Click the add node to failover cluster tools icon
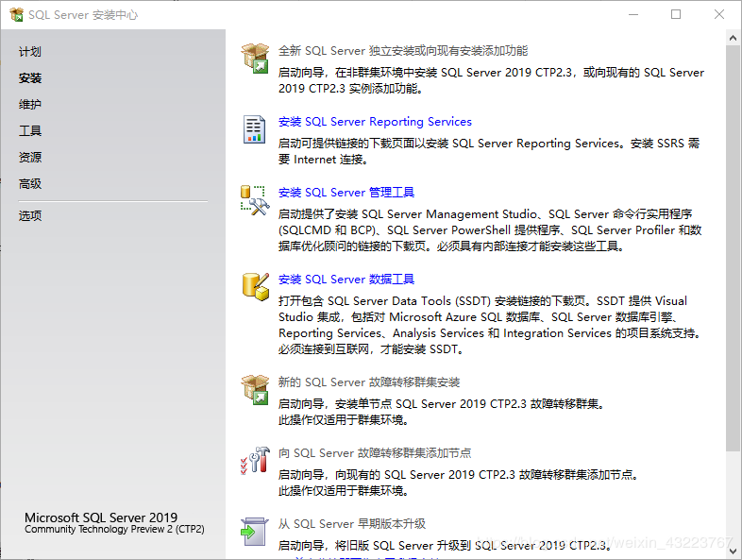This screenshot has width=742, height=560. (255, 461)
